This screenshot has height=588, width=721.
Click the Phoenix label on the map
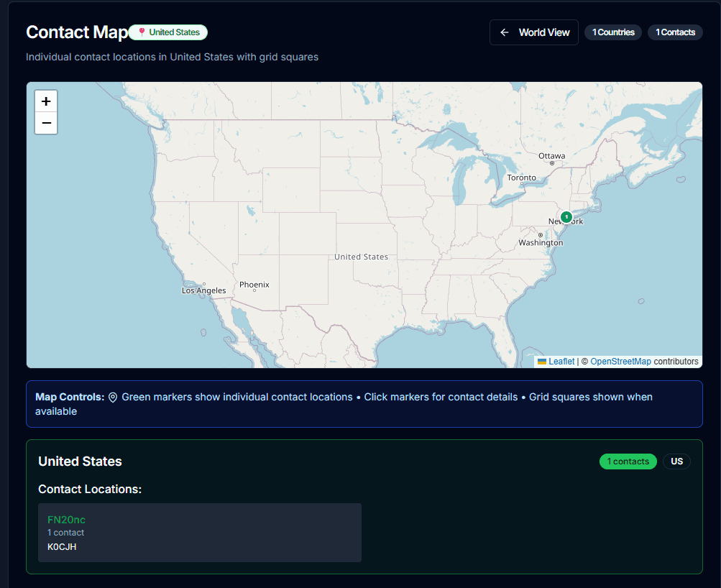pyautogui.click(x=254, y=285)
